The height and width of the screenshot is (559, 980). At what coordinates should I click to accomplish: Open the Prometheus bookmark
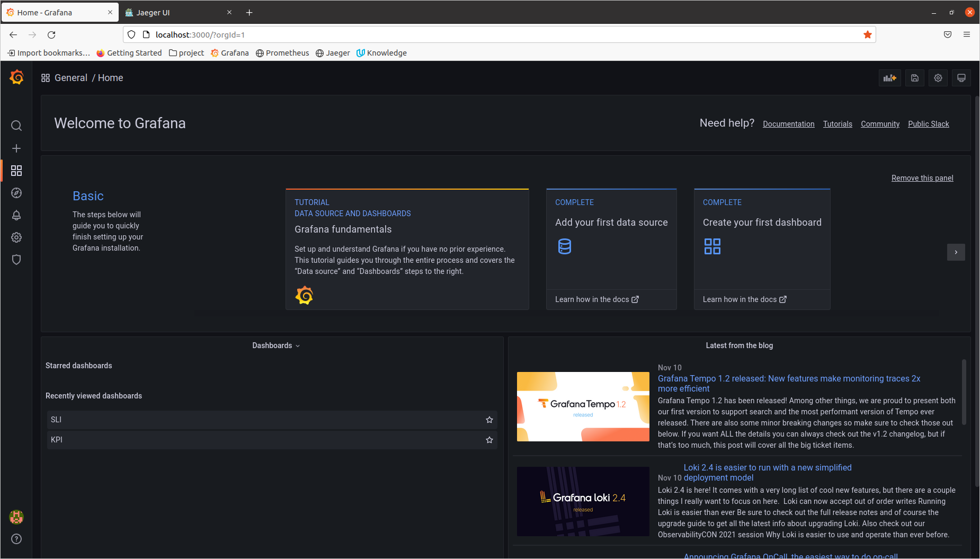[282, 53]
